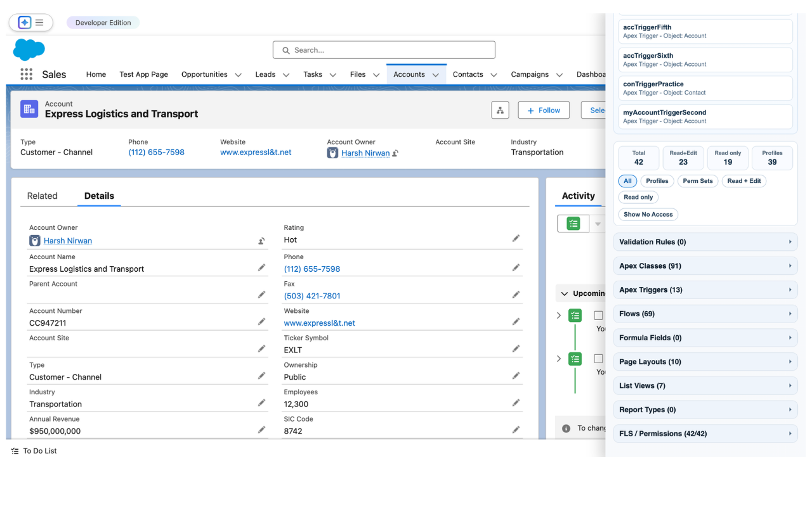The height and width of the screenshot is (508, 812).
Task: Edit Rating using the pencil icon
Action: (516, 239)
